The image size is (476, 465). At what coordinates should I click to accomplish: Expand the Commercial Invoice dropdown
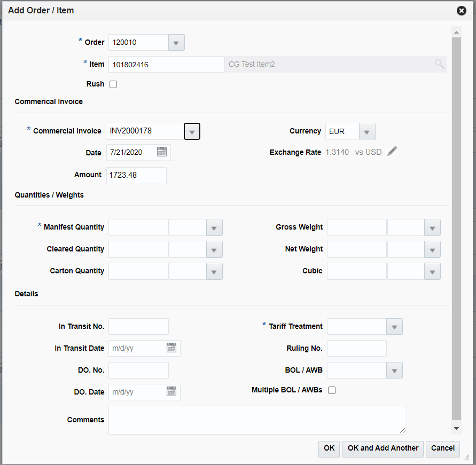click(192, 131)
